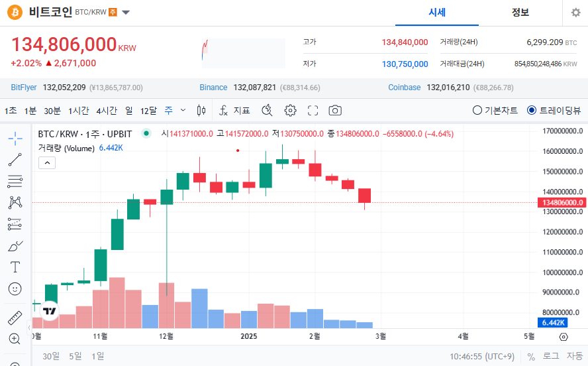Click the 6.442K volume axis label

(x=553, y=322)
